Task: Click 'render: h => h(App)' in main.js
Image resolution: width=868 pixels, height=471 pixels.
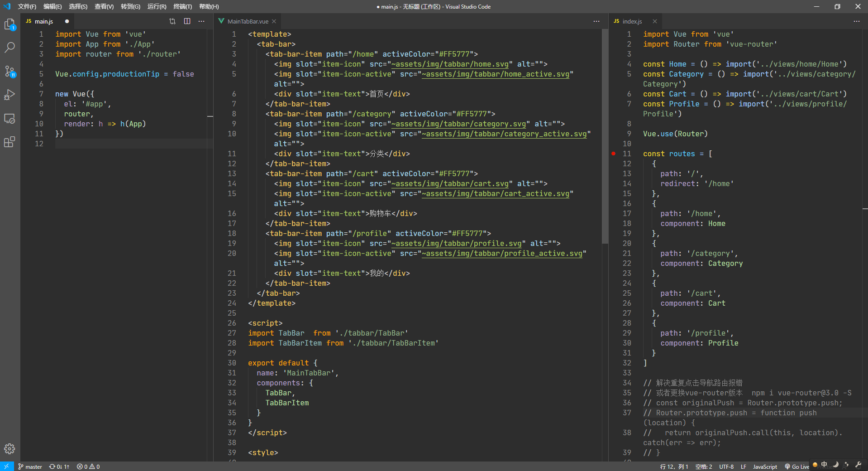Action: 105,124
